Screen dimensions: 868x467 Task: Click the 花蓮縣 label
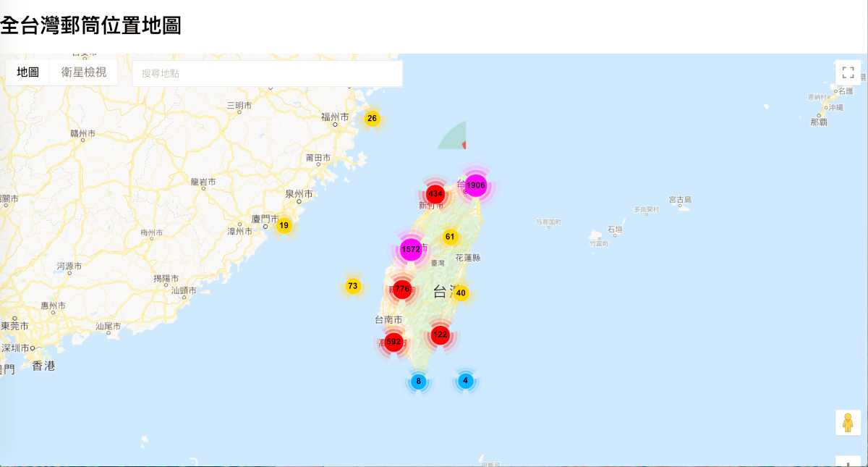pyautogui.click(x=468, y=258)
